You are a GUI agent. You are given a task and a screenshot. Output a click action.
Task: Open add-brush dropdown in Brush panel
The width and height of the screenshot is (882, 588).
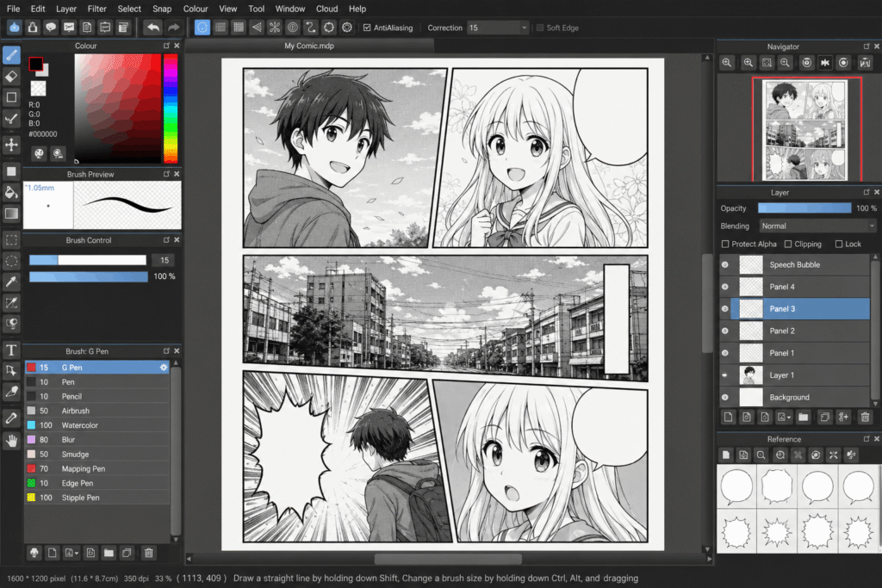coord(77,554)
